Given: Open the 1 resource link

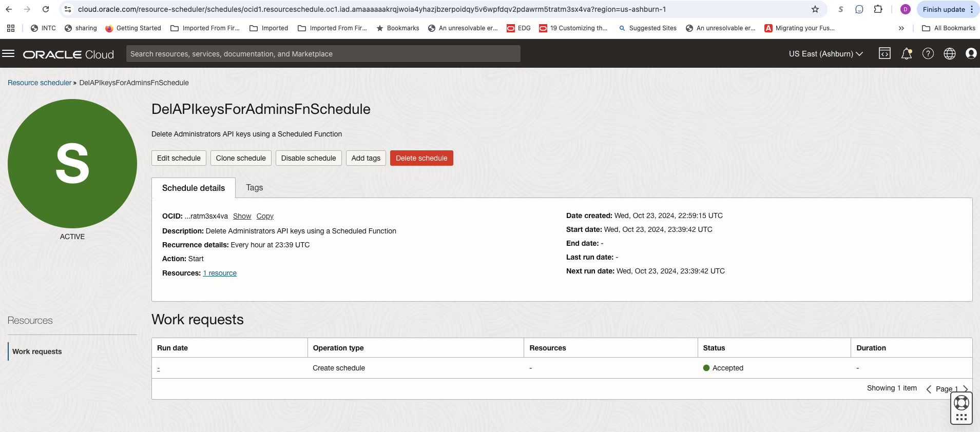Looking at the screenshot, I should [220, 273].
